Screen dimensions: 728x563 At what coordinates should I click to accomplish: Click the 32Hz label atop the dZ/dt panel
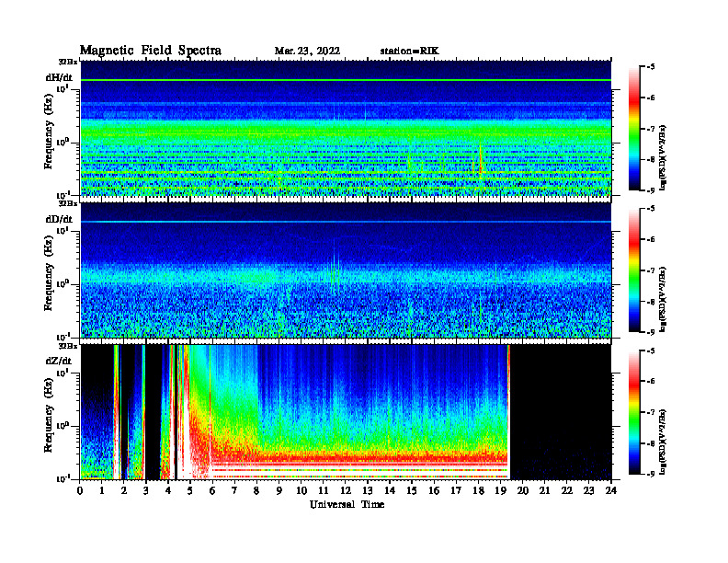pyautogui.click(x=68, y=346)
